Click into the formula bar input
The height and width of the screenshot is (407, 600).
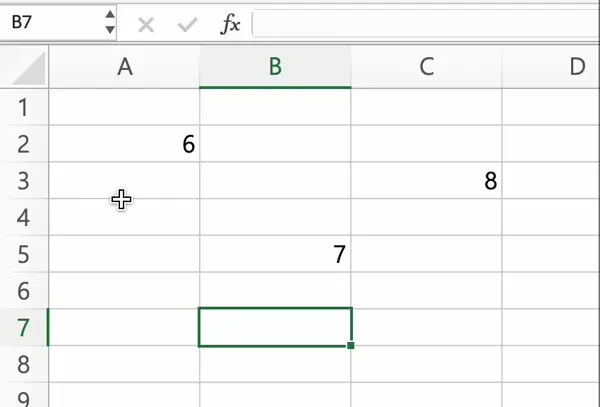point(420,24)
